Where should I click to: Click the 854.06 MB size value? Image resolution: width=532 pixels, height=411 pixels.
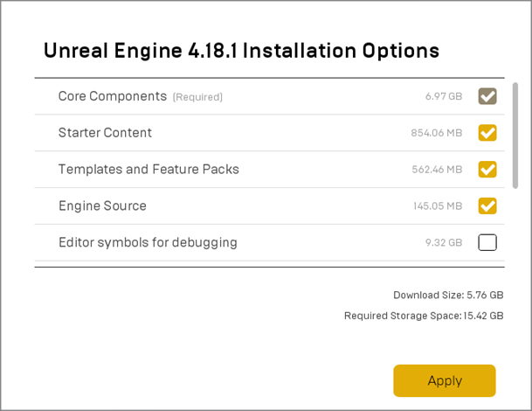pyautogui.click(x=437, y=133)
